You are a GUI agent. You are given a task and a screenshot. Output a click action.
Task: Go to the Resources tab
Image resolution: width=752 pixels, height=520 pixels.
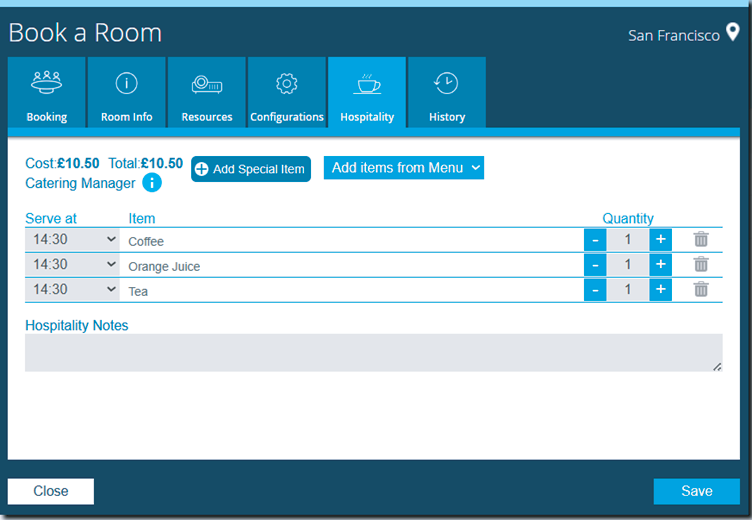point(207,94)
